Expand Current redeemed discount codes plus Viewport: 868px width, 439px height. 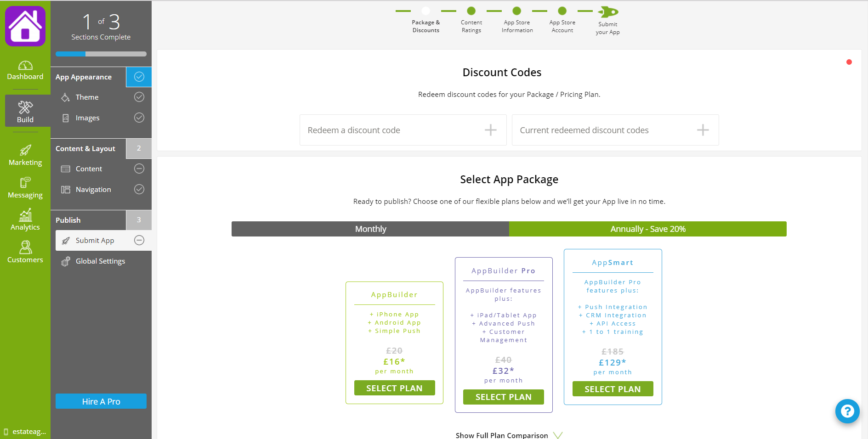point(703,130)
